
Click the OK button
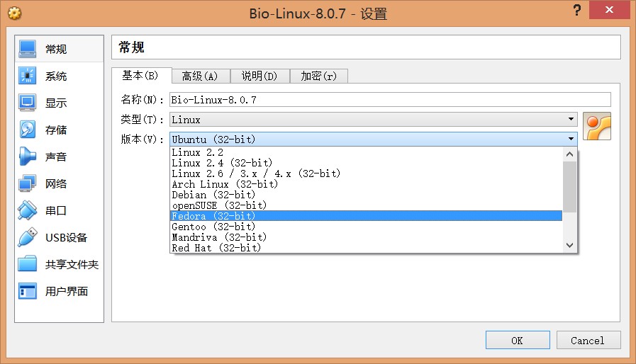[x=518, y=340]
